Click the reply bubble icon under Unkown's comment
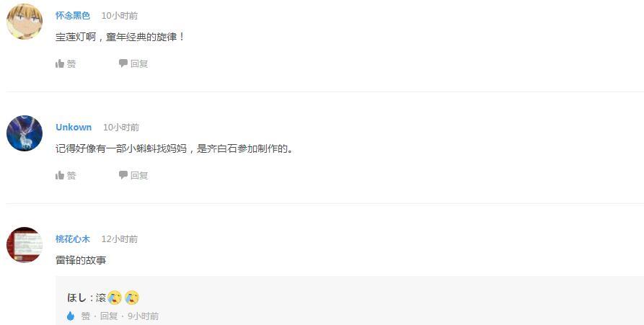The height and width of the screenshot is (325, 644). (123, 175)
